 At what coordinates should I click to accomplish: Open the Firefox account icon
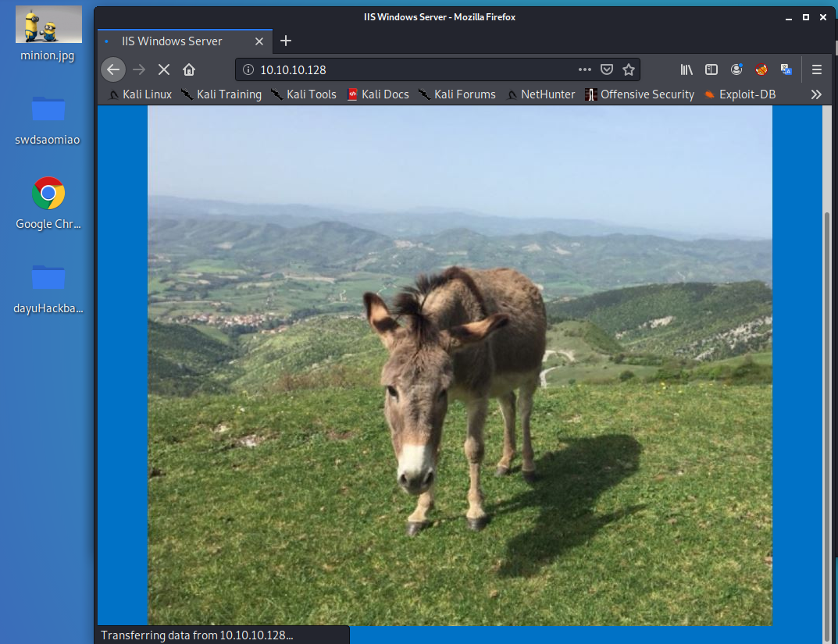(736, 69)
